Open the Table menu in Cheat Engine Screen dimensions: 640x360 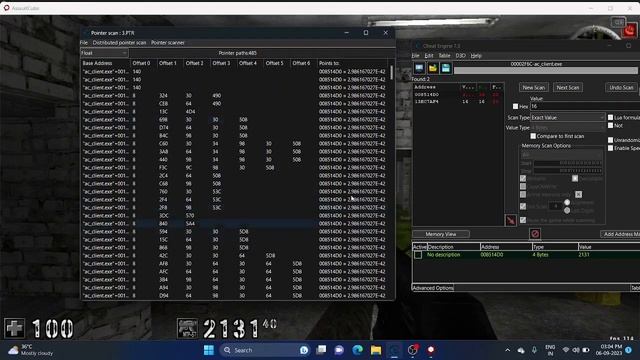(444, 56)
